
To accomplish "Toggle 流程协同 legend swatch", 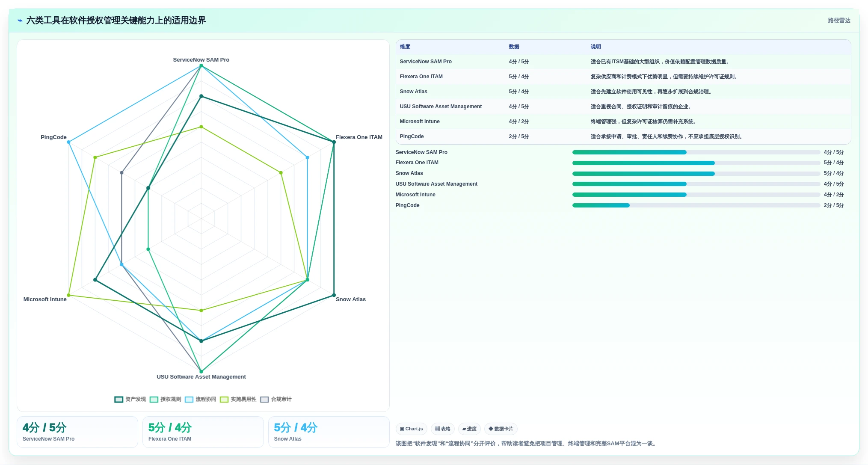I will [189, 400].
